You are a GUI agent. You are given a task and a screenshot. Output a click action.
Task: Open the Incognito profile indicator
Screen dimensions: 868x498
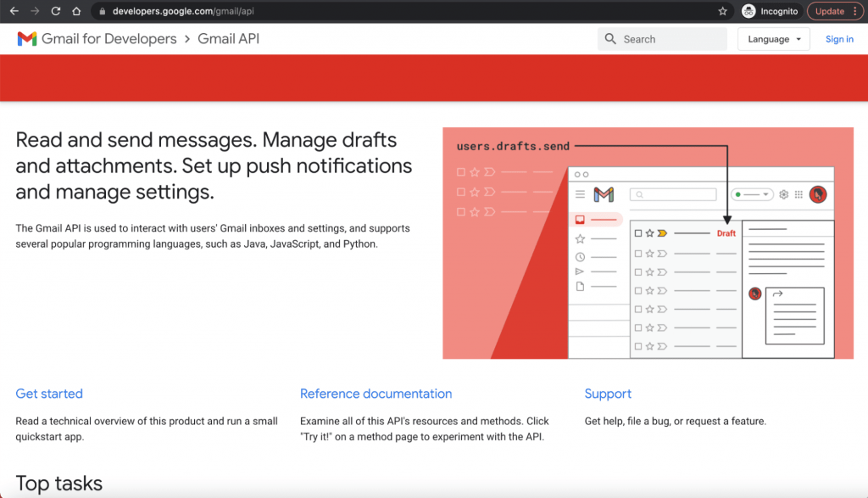pos(771,11)
